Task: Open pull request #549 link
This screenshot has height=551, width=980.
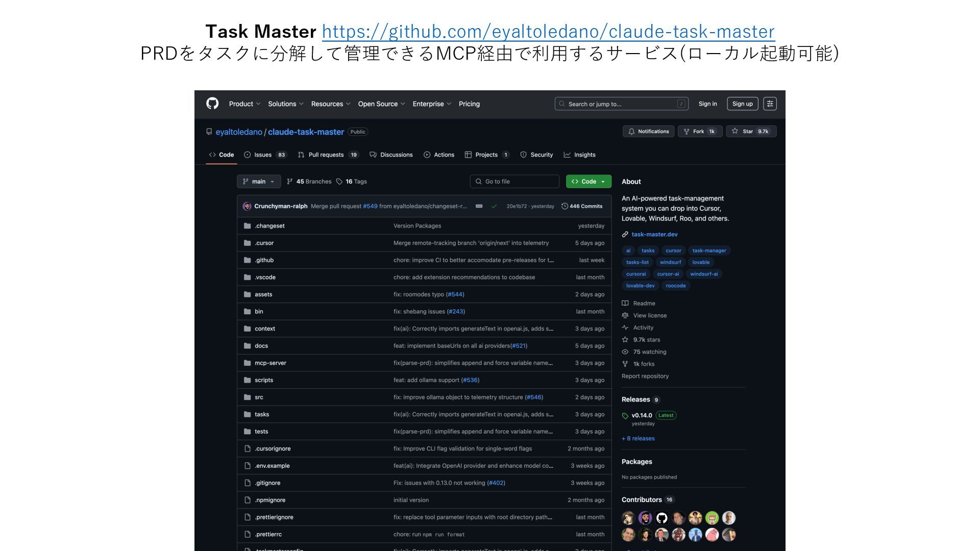Action: pos(370,206)
